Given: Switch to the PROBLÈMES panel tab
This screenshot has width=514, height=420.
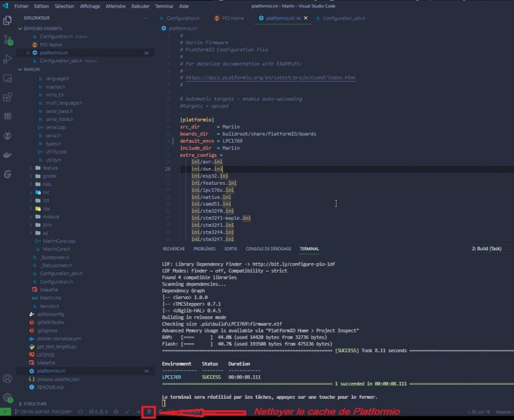Looking at the screenshot, I should (204, 249).
